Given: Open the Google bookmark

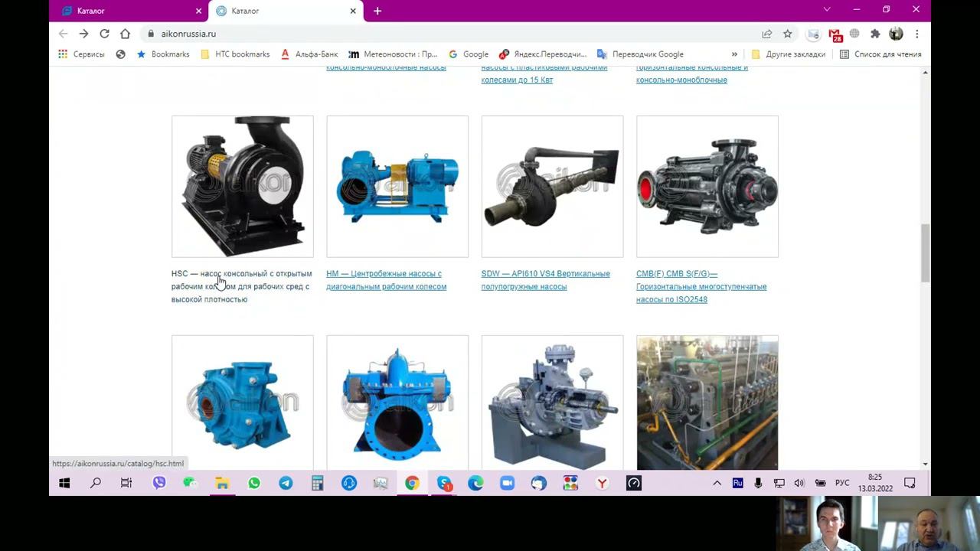Looking at the screenshot, I should (x=469, y=54).
